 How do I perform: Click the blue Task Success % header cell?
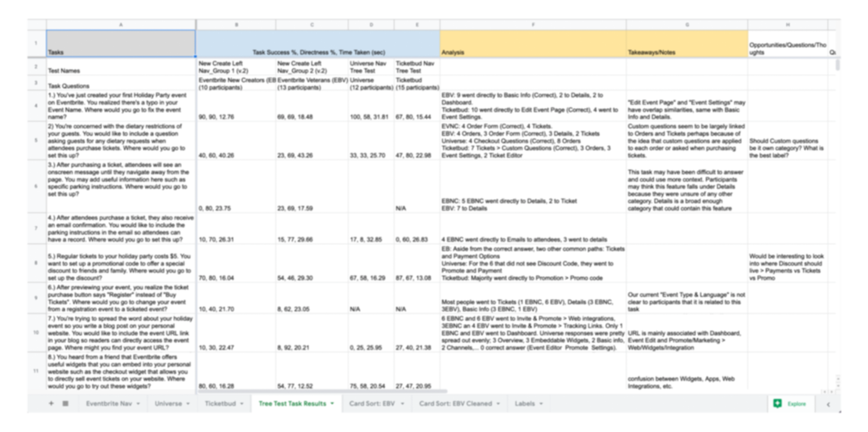coord(318,43)
